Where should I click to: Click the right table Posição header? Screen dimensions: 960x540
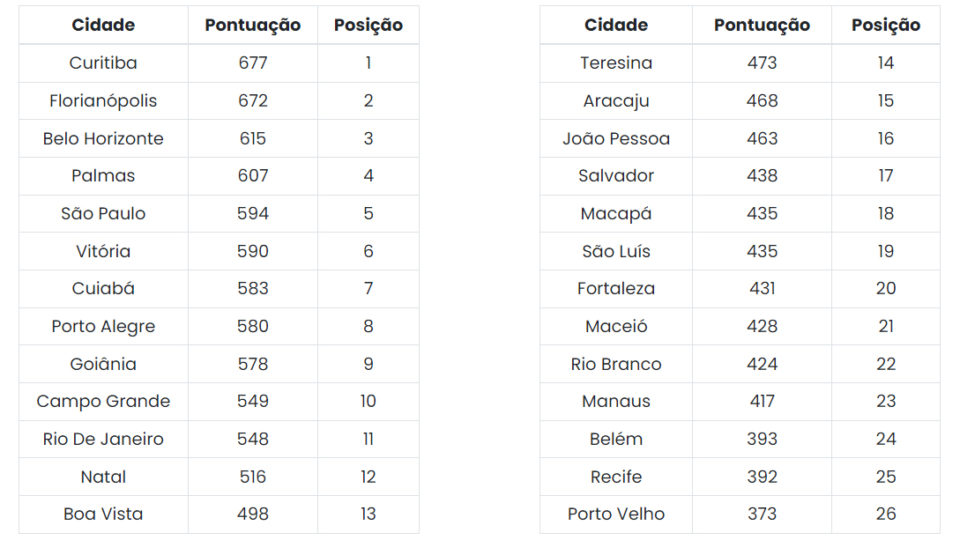pyautogui.click(x=885, y=25)
